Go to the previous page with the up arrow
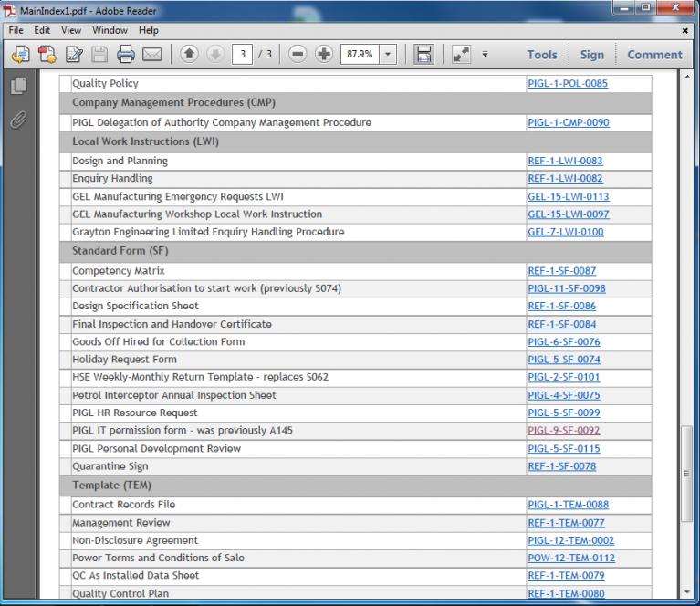Image resolution: width=700 pixels, height=606 pixels. (189, 54)
